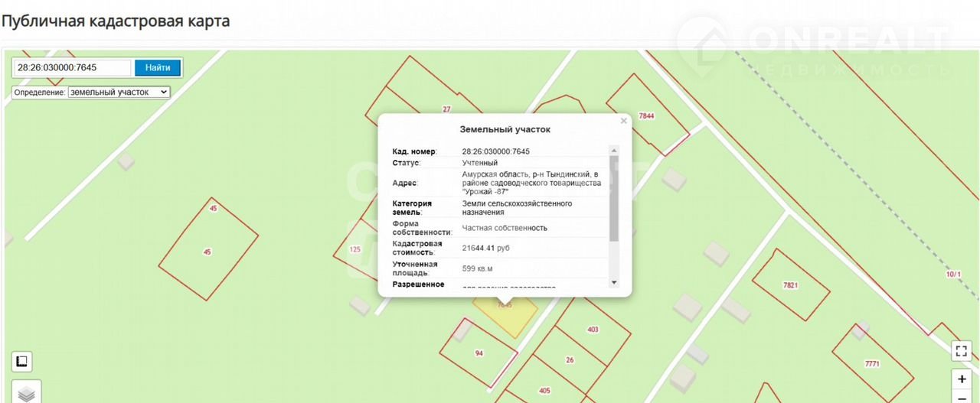This screenshot has height=403, width=980.
Task: Zoom in with the plus button
Action: click(x=962, y=379)
